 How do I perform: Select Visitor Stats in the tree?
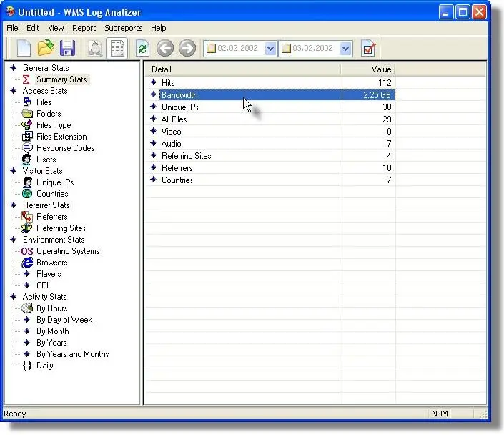pos(42,171)
